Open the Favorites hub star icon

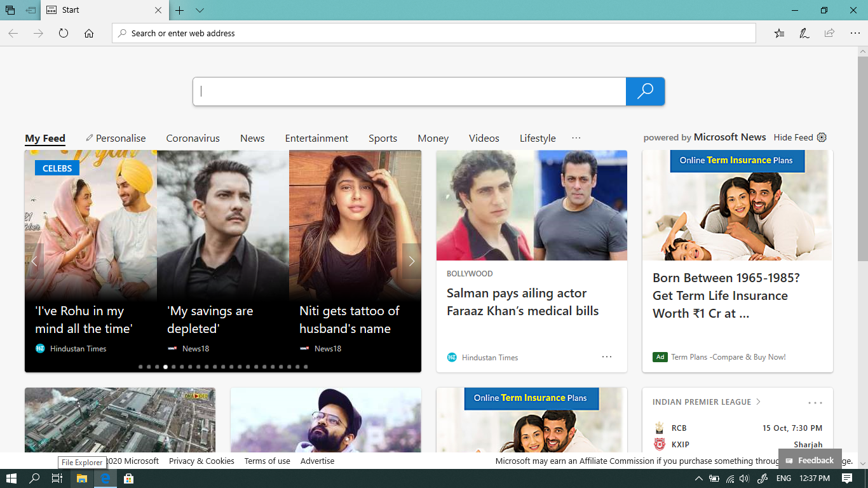779,33
